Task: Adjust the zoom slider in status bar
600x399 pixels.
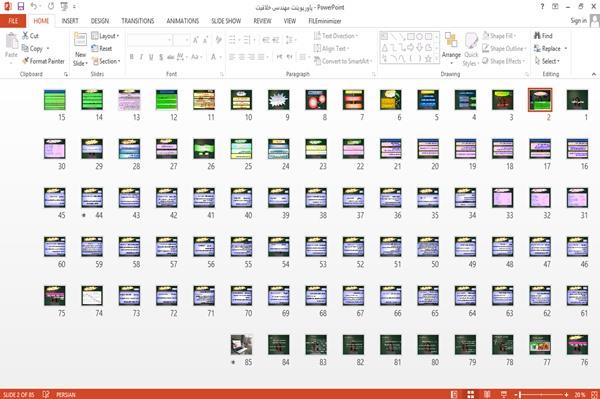Action: (x=541, y=394)
